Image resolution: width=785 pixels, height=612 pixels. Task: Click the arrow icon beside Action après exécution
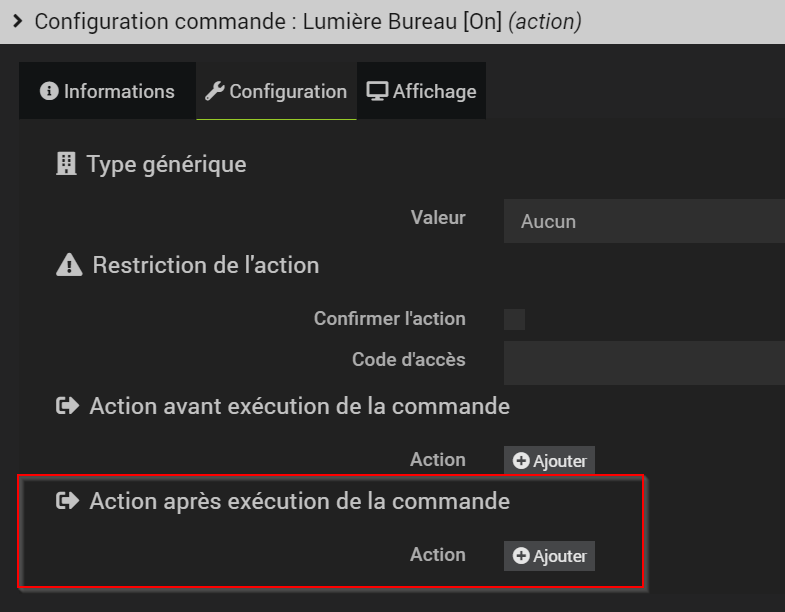click(x=67, y=501)
